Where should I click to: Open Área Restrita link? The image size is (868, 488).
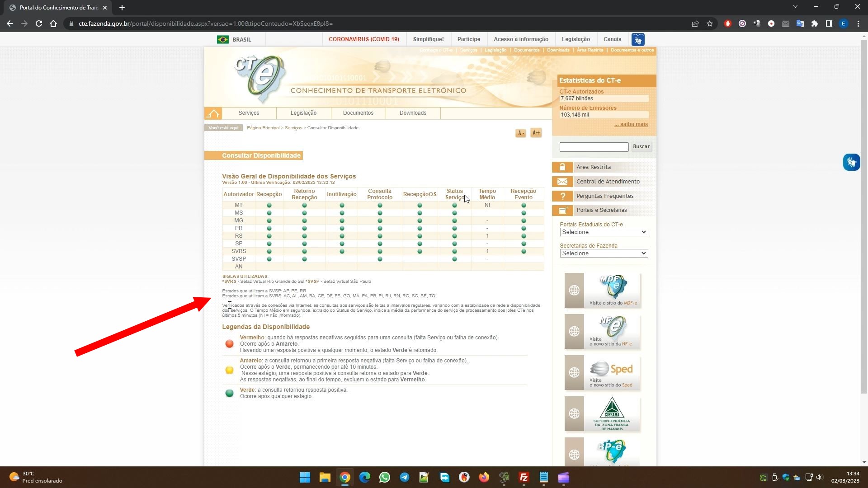(594, 167)
